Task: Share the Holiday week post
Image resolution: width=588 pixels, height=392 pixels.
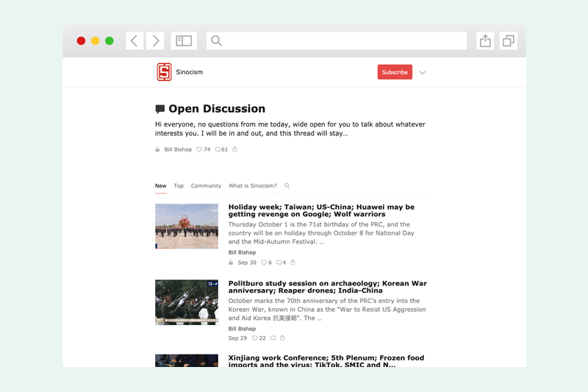Action: (x=293, y=263)
